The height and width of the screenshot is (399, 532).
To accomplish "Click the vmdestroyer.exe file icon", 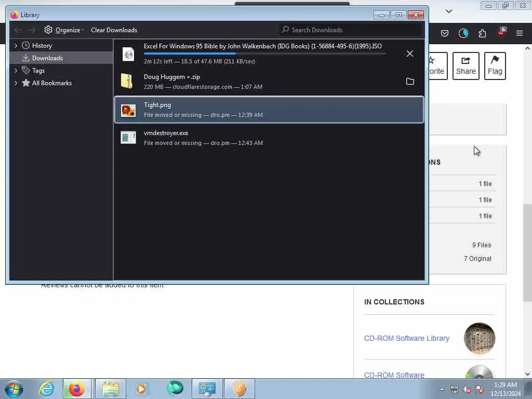I will point(128,137).
